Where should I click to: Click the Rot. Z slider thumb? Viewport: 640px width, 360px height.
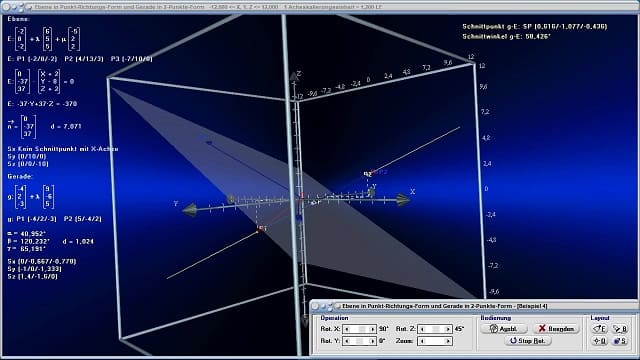[436, 329]
